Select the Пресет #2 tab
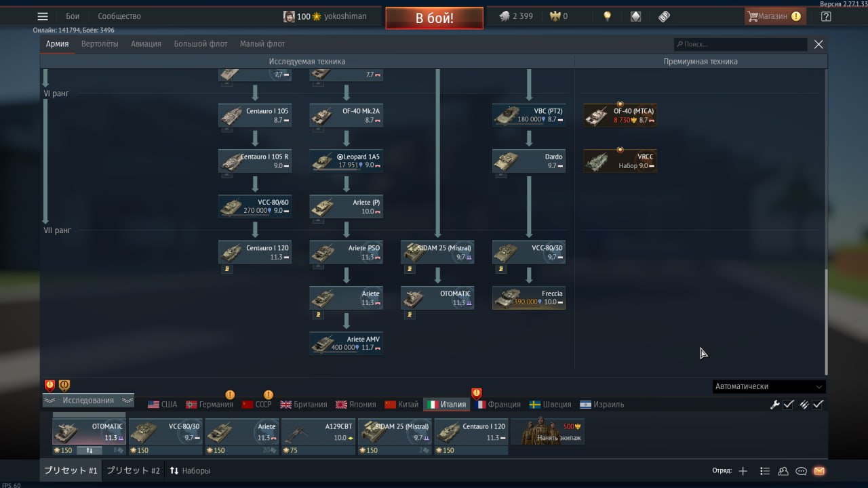 [x=134, y=470]
